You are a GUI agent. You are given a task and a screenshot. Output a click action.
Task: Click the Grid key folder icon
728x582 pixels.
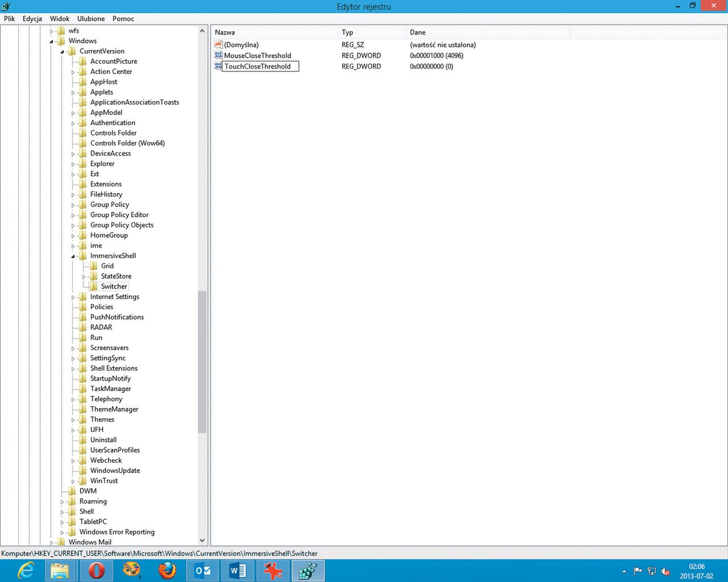(94, 266)
